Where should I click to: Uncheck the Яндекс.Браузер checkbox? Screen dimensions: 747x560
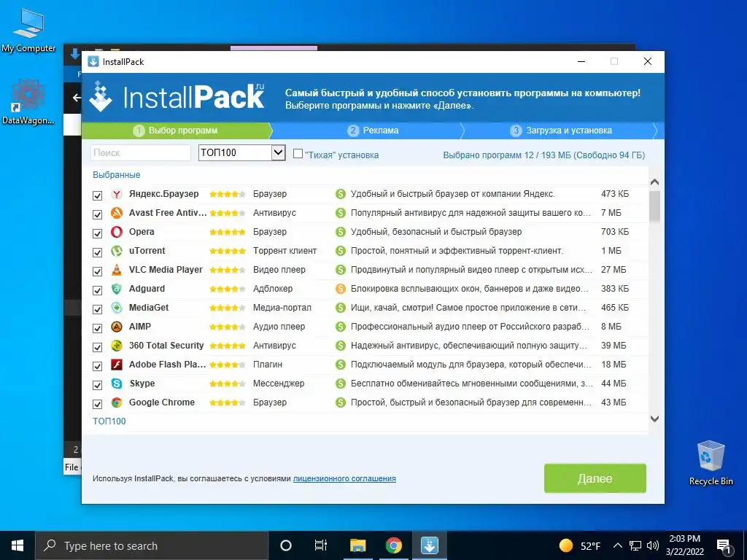click(97, 195)
